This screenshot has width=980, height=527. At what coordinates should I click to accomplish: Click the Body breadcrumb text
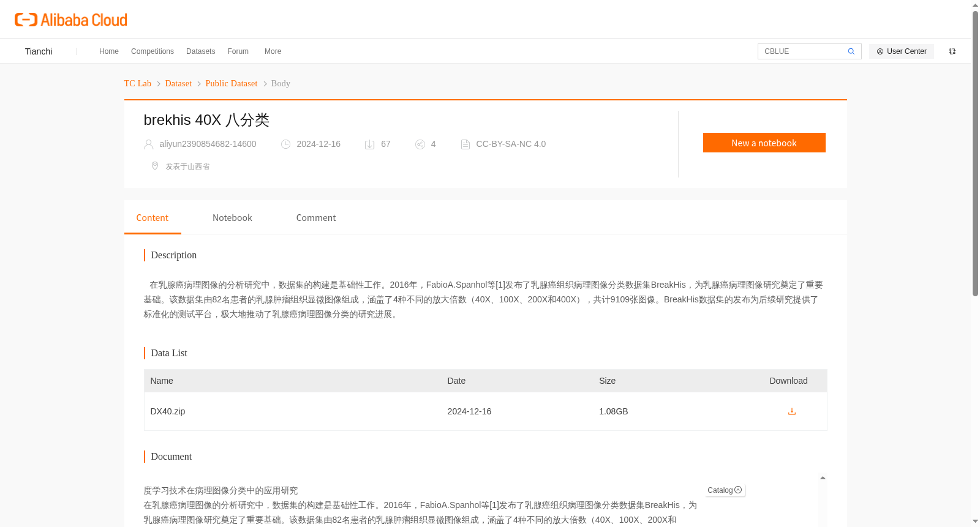[281, 83]
